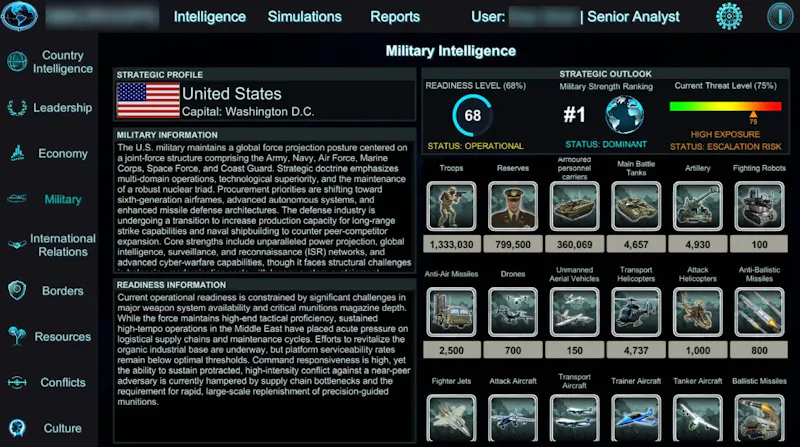Image resolution: width=800 pixels, height=447 pixels.
Task: Click the Reserves count 799,500
Action: click(513, 244)
